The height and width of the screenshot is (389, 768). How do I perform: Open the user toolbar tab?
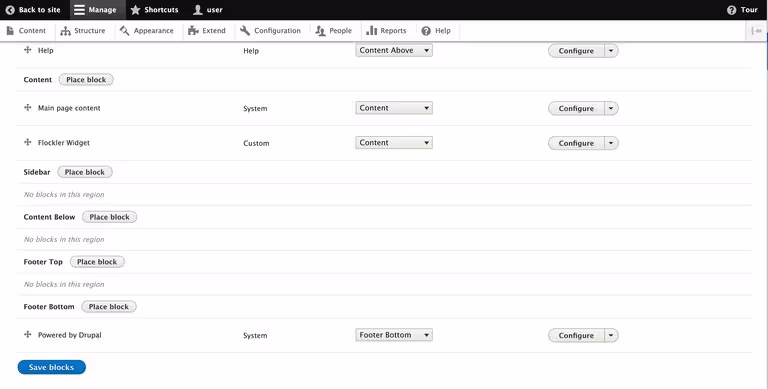[208, 10]
